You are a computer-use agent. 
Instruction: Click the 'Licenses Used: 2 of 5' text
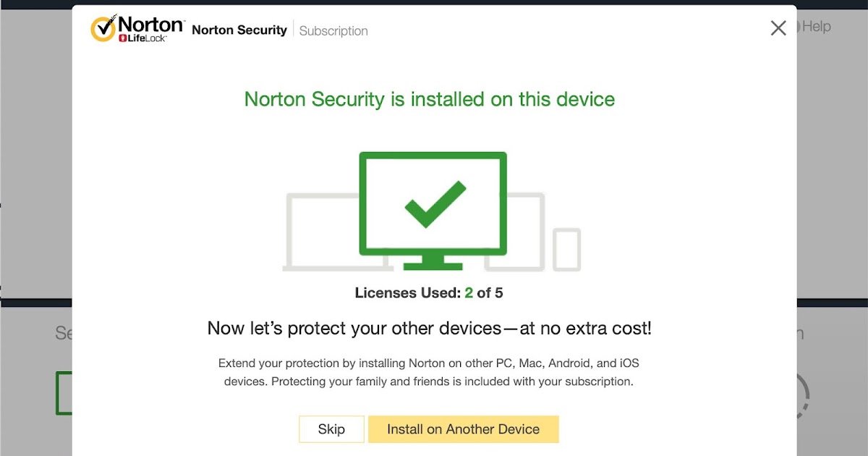[429, 293]
